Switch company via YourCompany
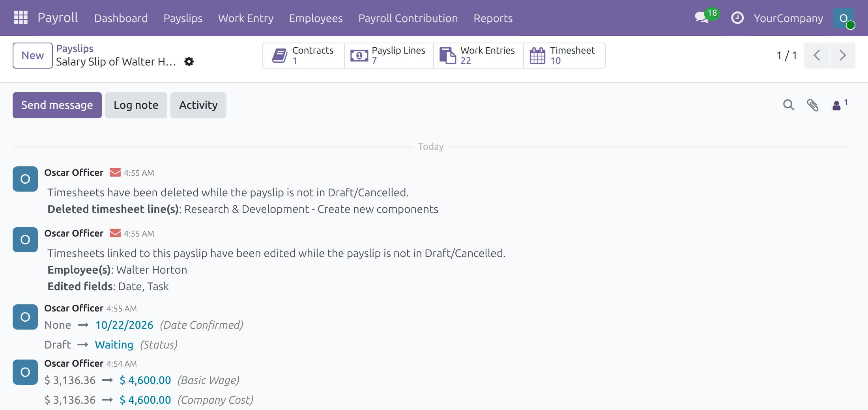 coord(788,18)
